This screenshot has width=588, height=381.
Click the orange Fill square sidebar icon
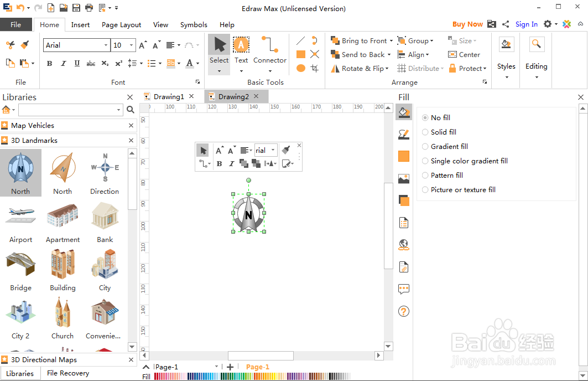tap(403, 156)
